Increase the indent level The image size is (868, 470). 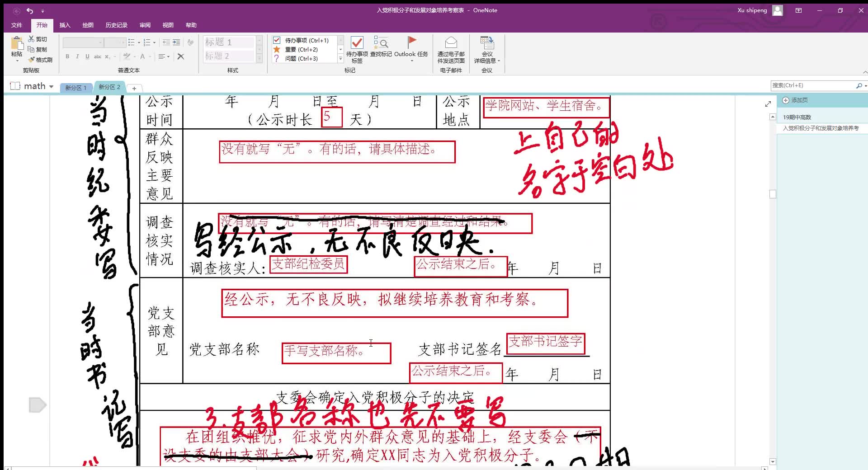(176, 42)
